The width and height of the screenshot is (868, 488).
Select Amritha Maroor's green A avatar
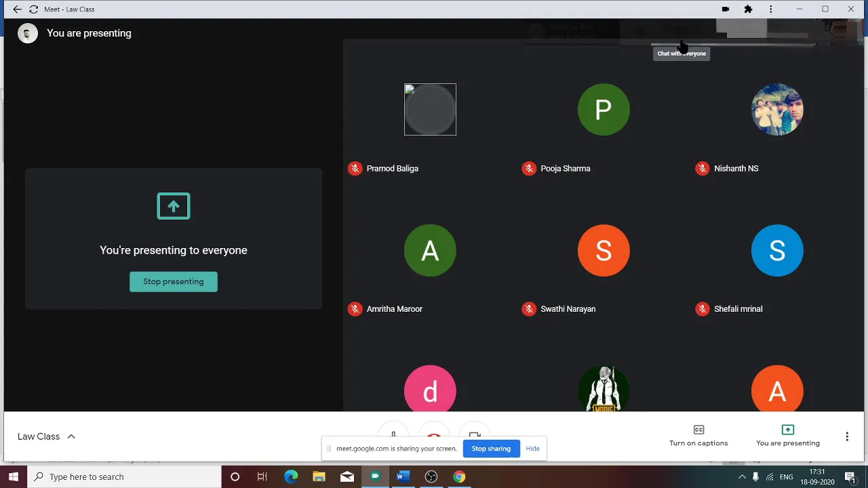coord(430,250)
